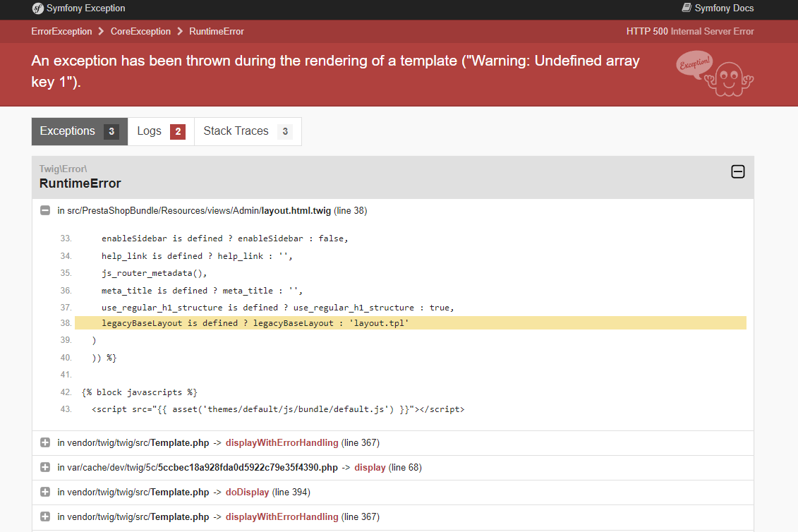Jump to CoreException in the breadcrumb
Image resolution: width=798 pixels, height=532 pixels.
140,32
